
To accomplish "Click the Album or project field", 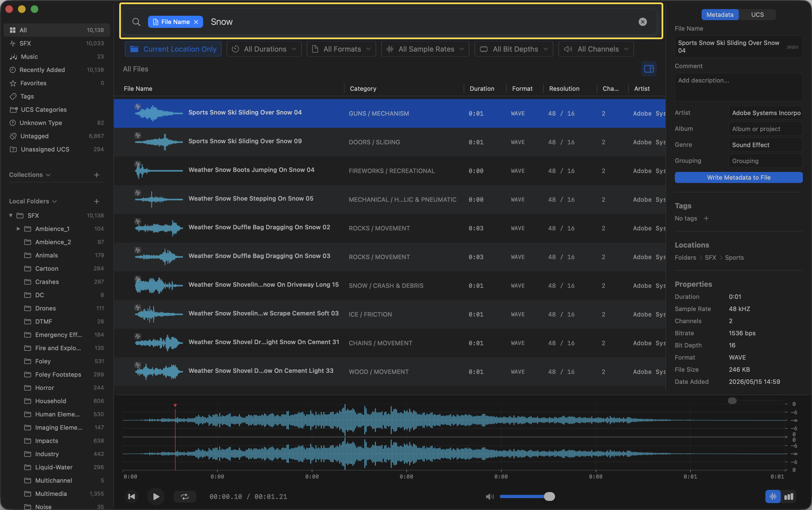I will coord(765,129).
